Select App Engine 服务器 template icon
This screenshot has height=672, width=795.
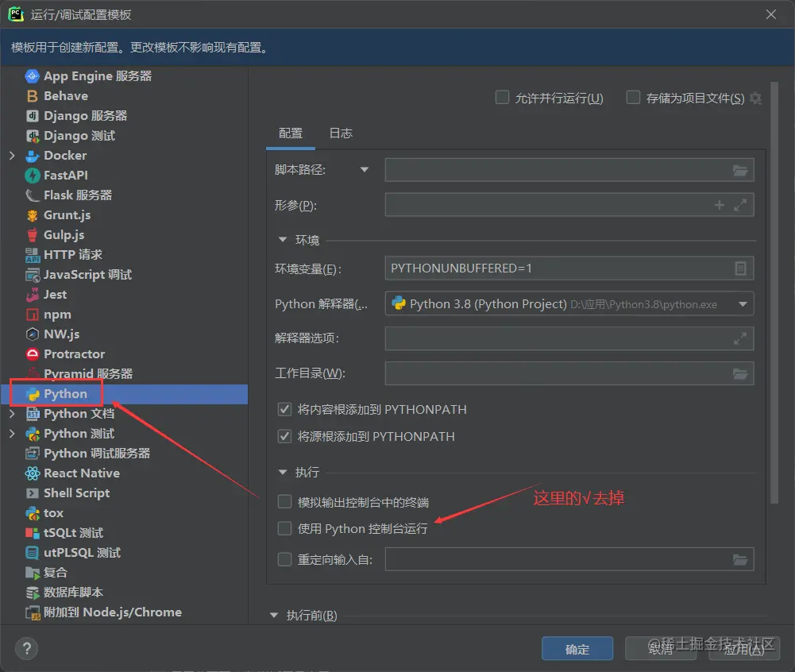click(32, 76)
